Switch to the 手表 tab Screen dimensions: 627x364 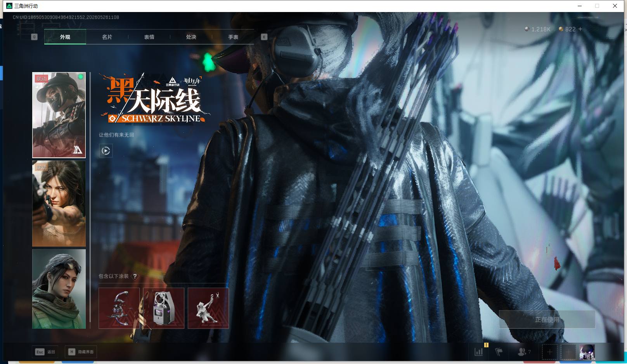click(233, 37)
